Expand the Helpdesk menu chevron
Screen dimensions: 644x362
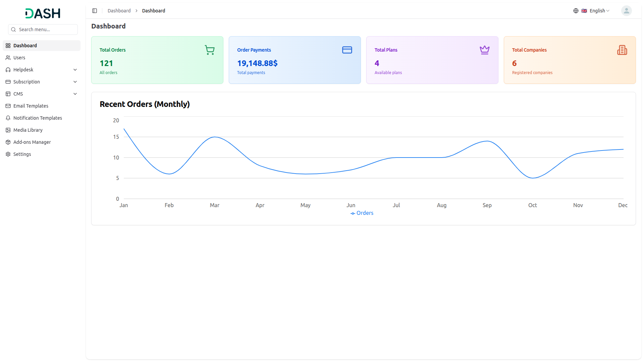75,70
